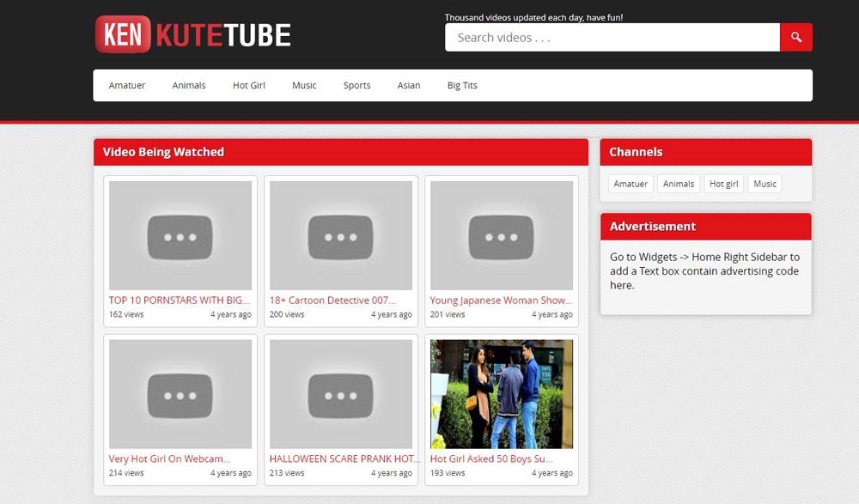Select the Animals channel tag in sidebar

point(679,184)
